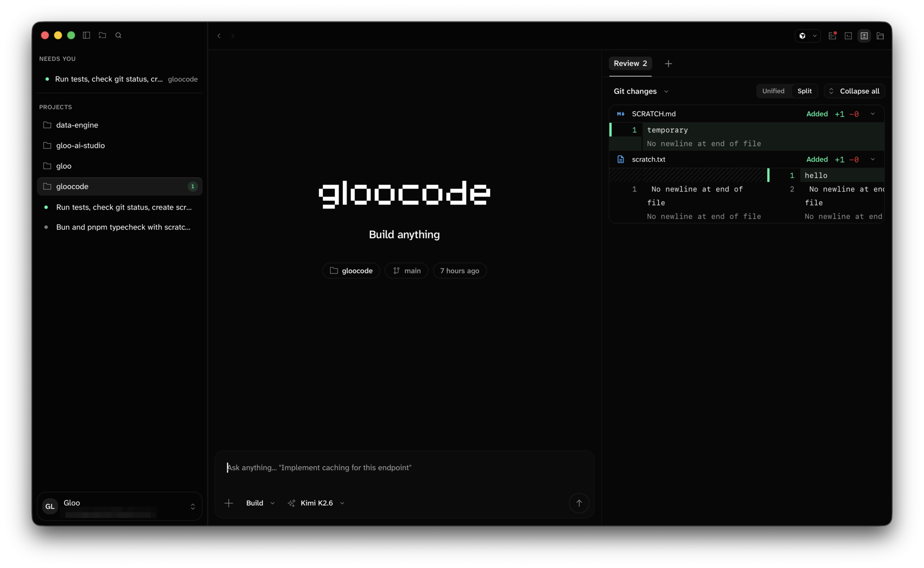
Task: Open the server status icon with red dot
Action: 833,36
